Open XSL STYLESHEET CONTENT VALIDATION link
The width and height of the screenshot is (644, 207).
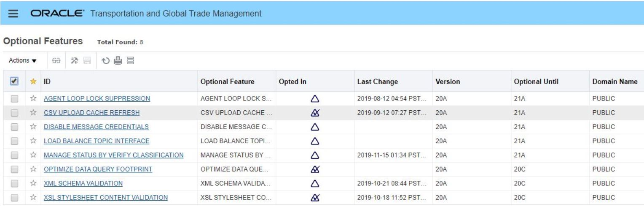106,197
